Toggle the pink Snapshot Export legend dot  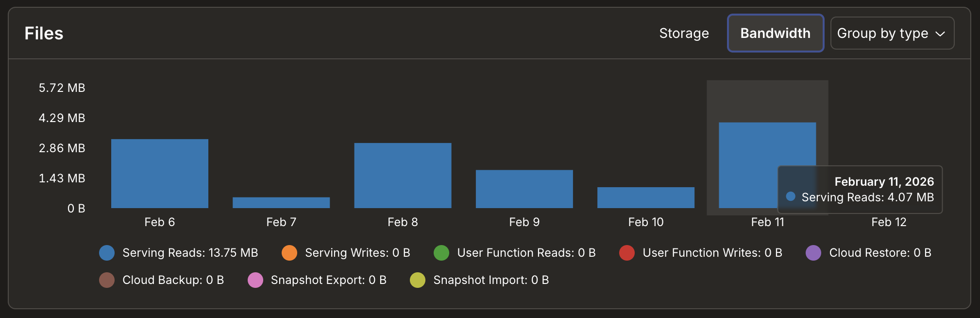coord(255,280)
